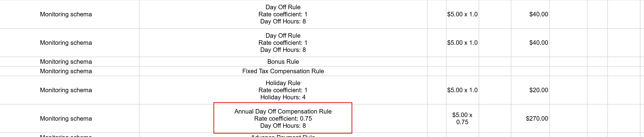
Task: Select the second Day Off Rule cell
Action: coord(283,43)
